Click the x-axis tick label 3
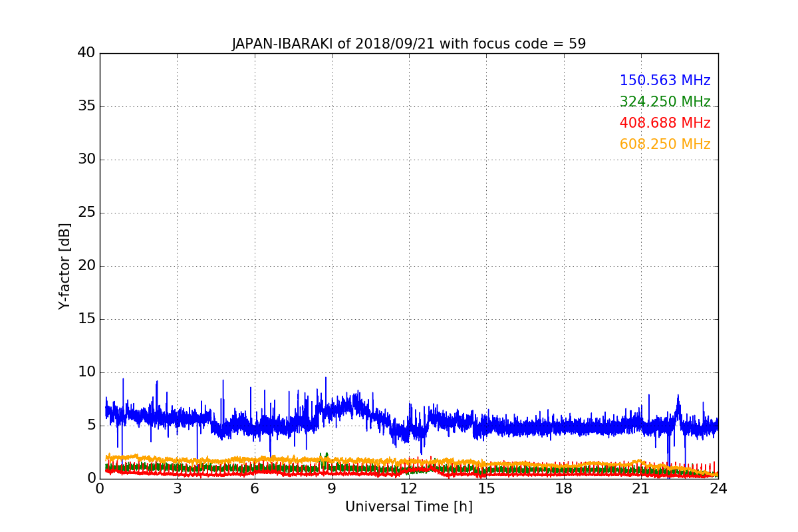Screen dimensions: 798x532 click(177, 489)
